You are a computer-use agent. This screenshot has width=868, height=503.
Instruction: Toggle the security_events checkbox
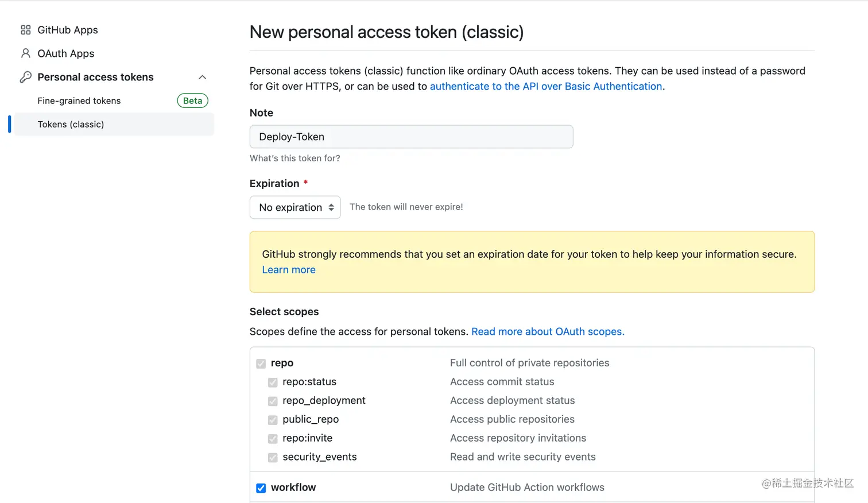tap(273, 458)
